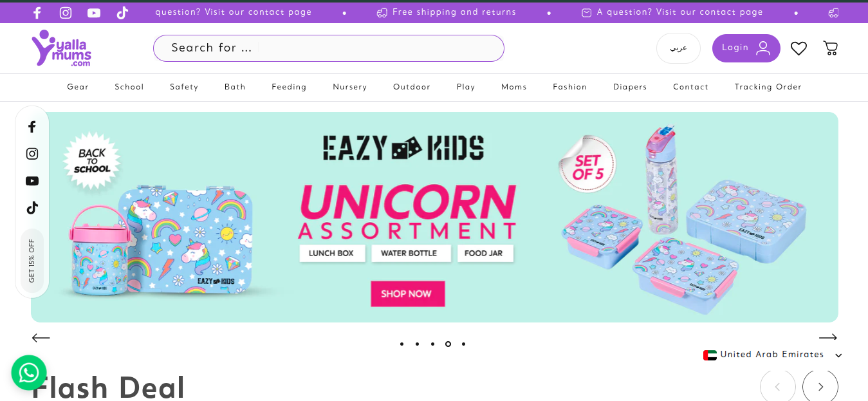Click Shop Now on unicorn banner
Image resolution: width=868 pixels, height=401 pixels.
[x=407, y=294]
